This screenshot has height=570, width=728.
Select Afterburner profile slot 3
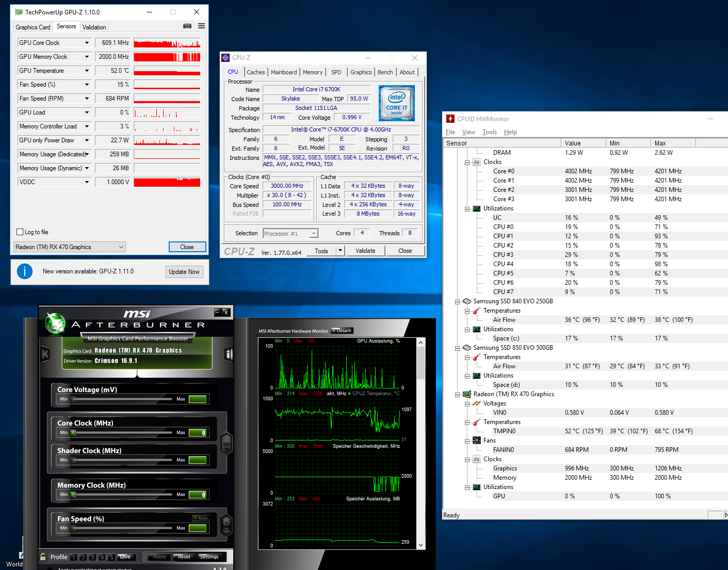92,557
